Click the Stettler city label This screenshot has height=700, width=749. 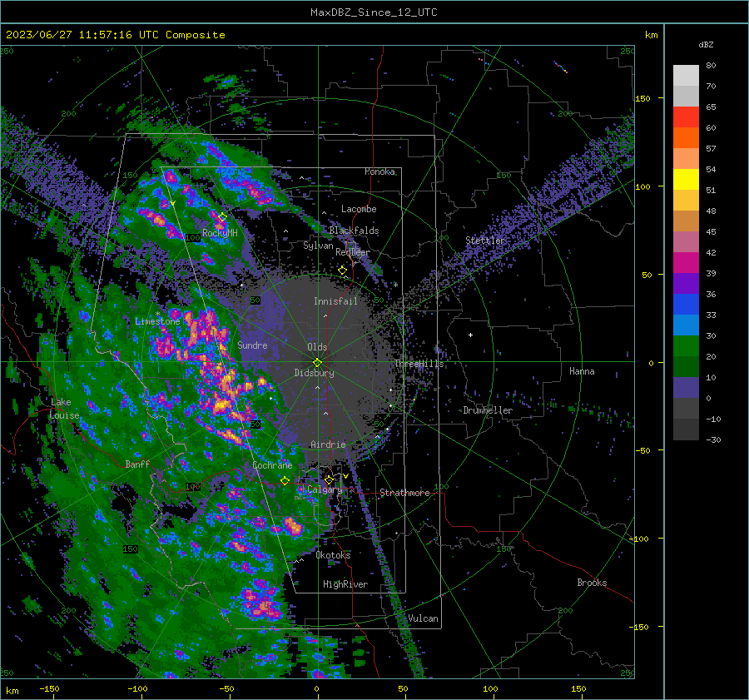point(485,241)
